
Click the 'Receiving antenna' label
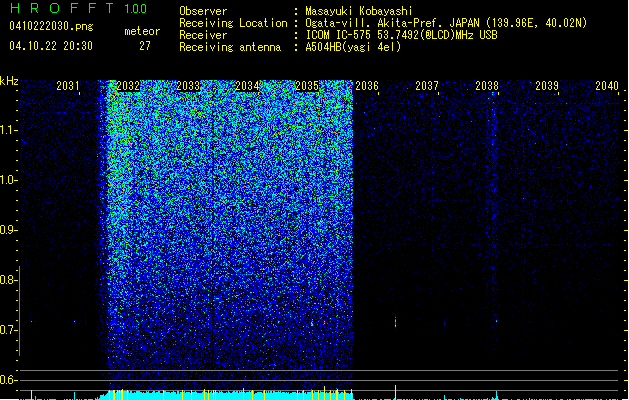click(x=230, y=47)
